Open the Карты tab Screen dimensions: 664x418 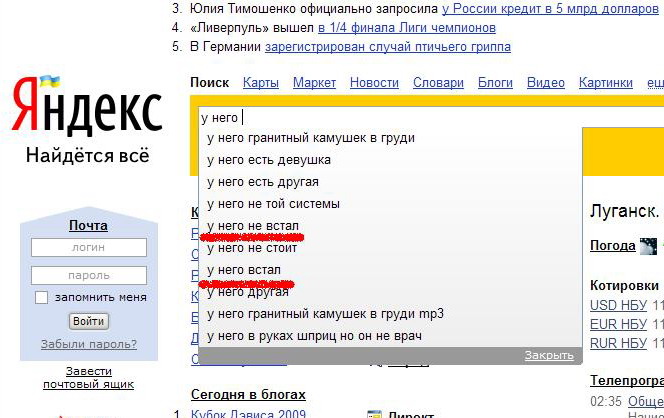(x=261, y=82)
